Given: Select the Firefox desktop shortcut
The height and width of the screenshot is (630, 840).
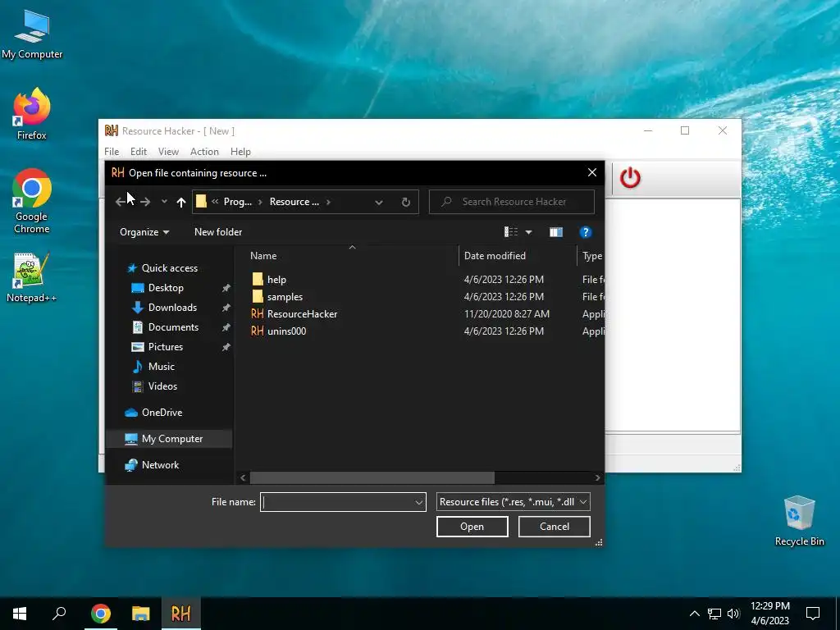Looking at the screenshot, I should (32, 114).
